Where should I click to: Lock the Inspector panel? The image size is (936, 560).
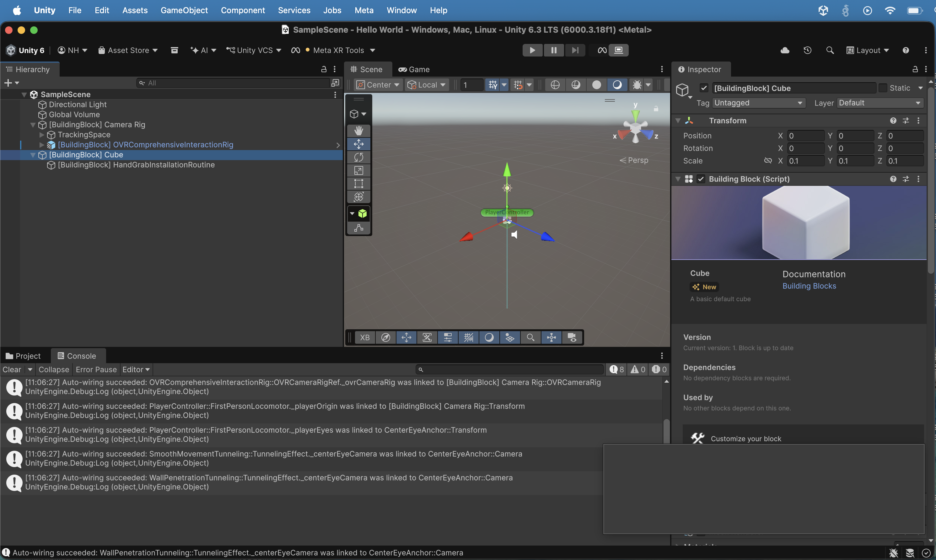coord(915,69)
